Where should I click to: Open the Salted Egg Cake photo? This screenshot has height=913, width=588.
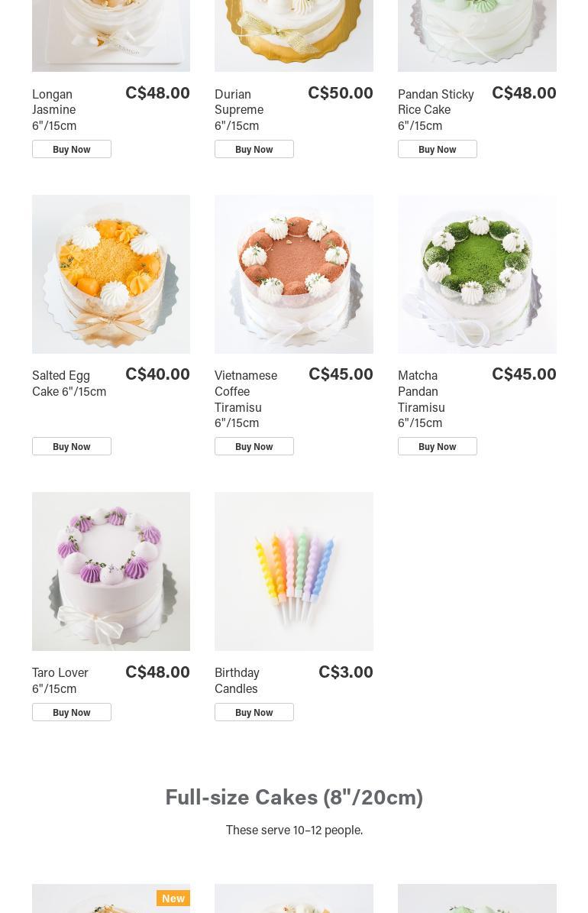coord(111,274)
